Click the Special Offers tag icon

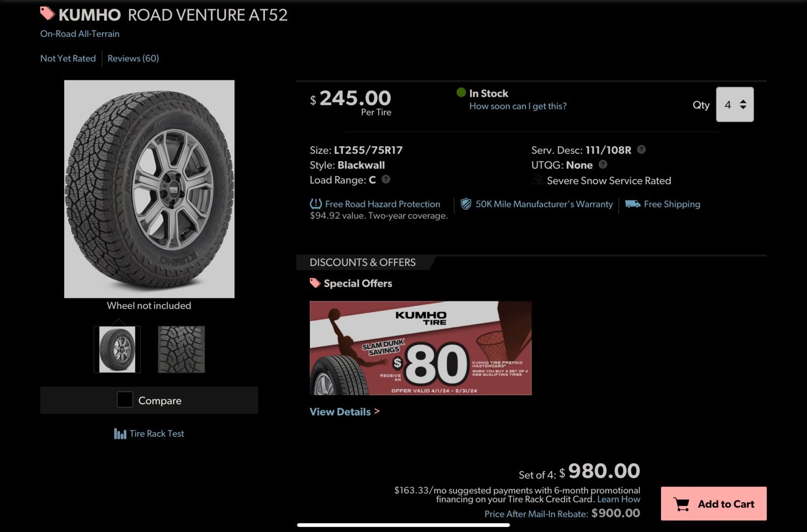tap(315, 283)
